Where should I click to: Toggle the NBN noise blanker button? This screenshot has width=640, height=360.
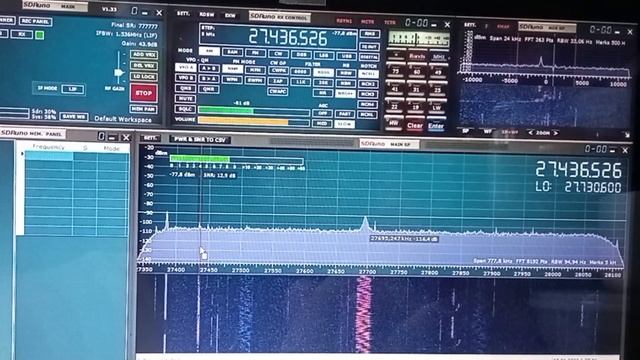(x=346, y=83)
